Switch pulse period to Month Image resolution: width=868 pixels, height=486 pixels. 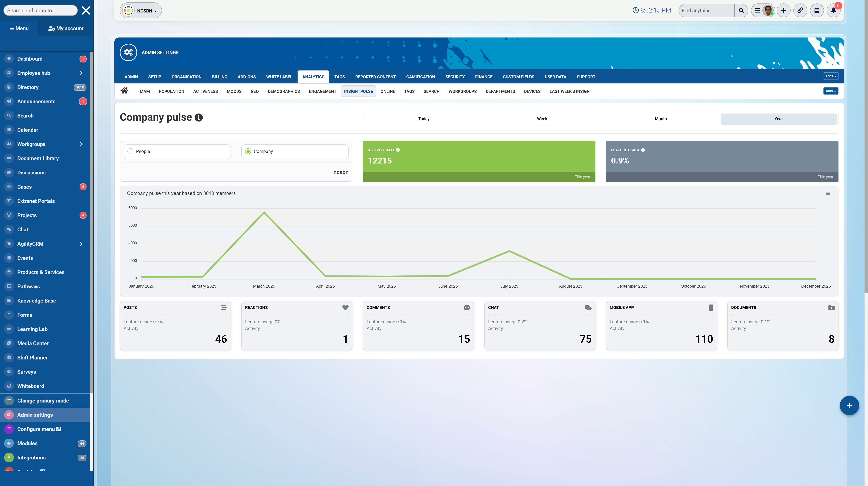click(x=660, y=119)
